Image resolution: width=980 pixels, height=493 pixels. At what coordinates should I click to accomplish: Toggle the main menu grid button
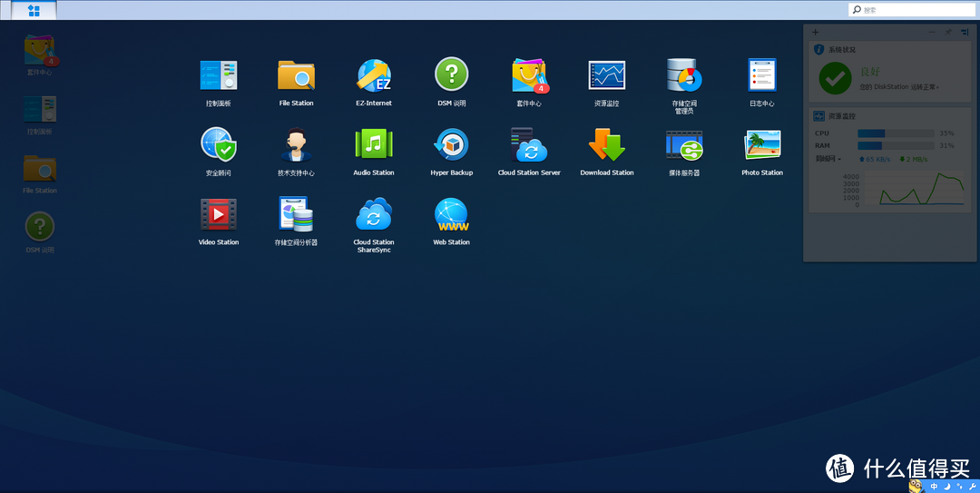coord(34,10)
